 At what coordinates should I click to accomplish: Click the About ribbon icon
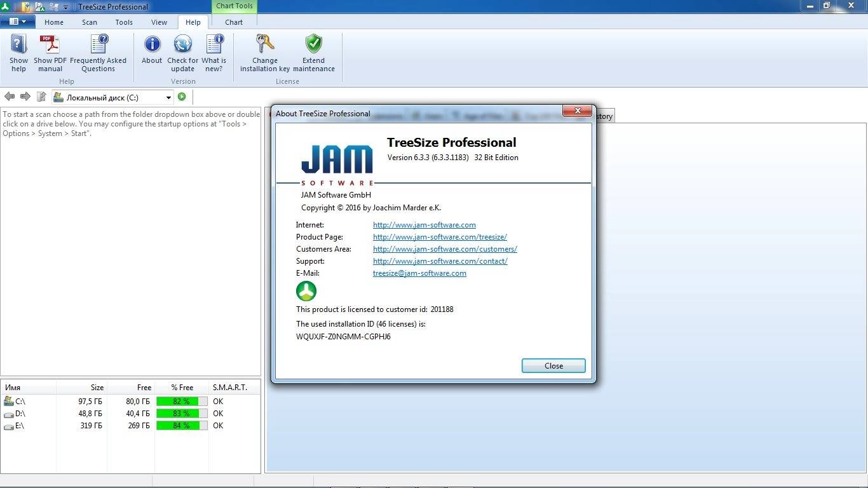152,44
